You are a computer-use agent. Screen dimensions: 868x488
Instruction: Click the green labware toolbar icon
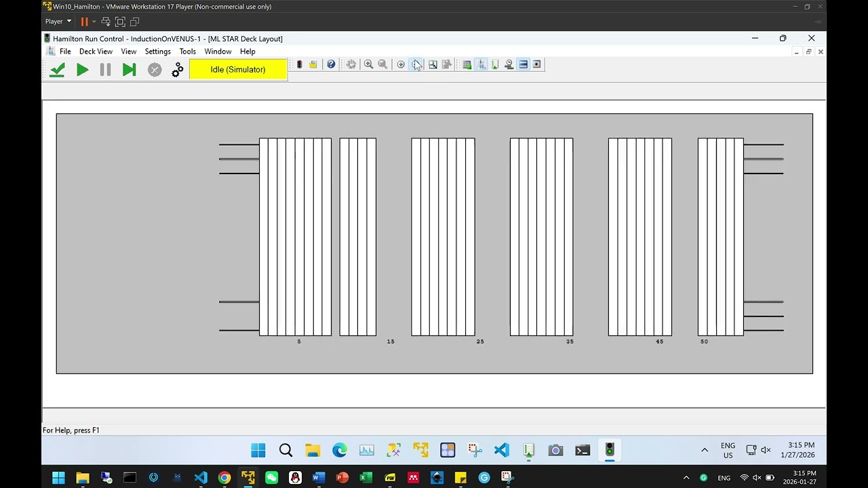tap(467, 64)
